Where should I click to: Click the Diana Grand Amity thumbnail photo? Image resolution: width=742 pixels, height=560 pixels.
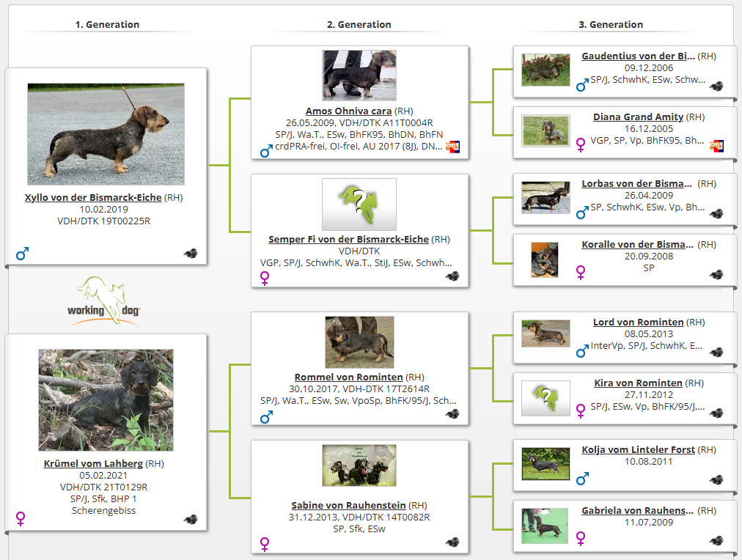point(545,131)
